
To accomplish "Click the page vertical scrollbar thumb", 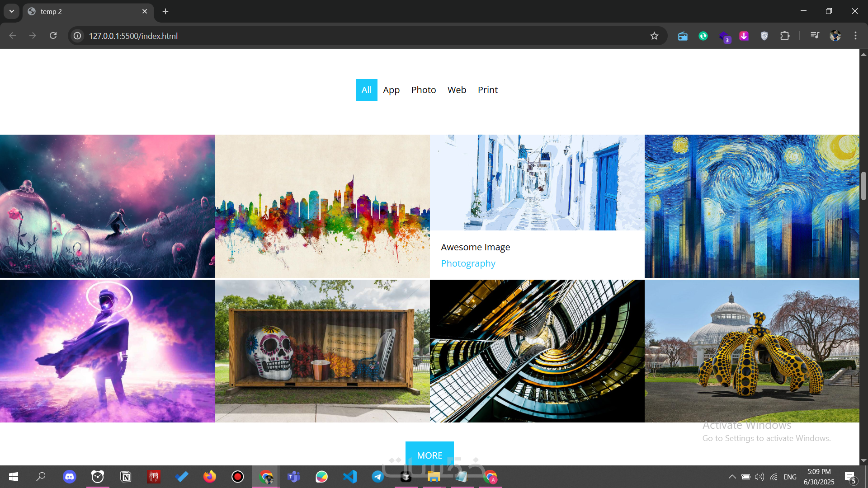I will coord(863,186).
